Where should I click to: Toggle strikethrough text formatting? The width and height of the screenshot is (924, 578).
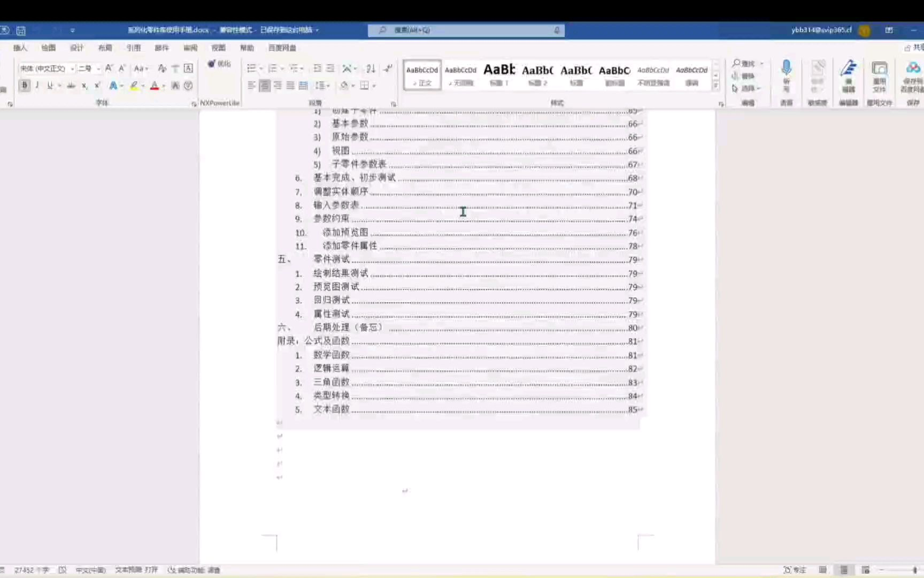tap(71, 86)
